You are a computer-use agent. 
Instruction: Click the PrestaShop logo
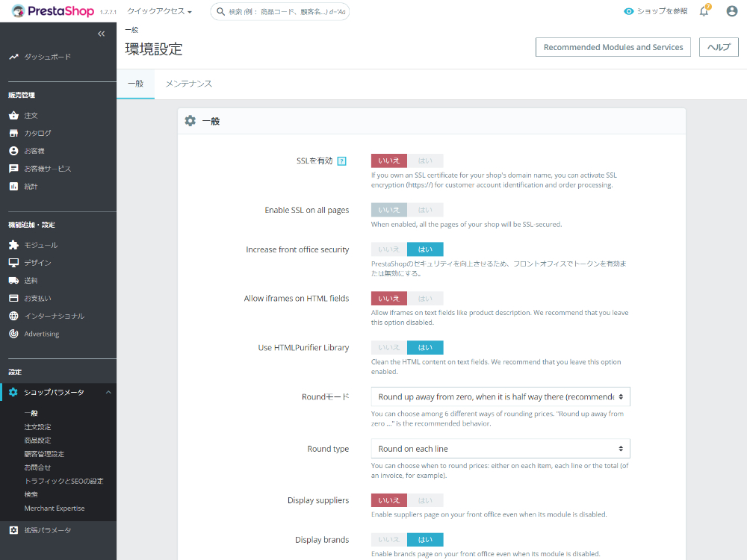52,11
